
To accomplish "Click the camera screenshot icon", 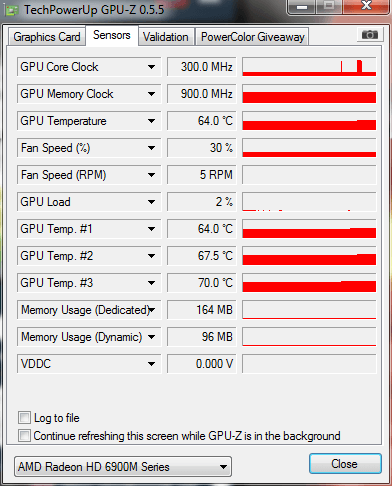I will 369,35.
